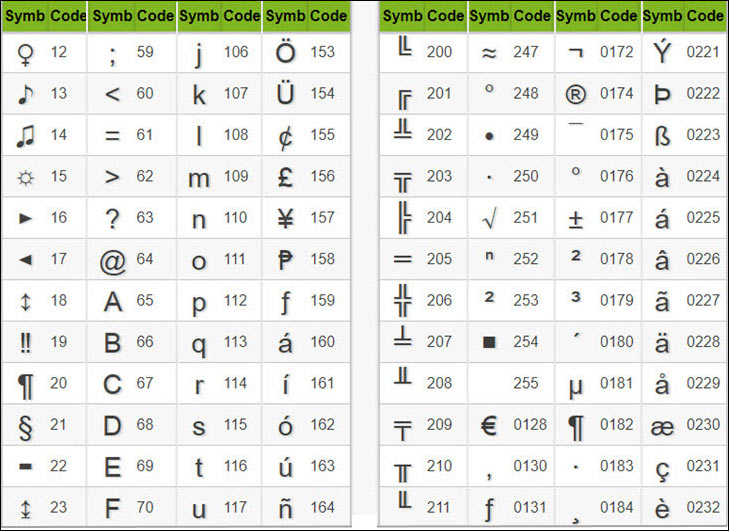This screenshot has width=729, height=531.
Task: Click the code value 203
Action: click(x=439, y=176)
